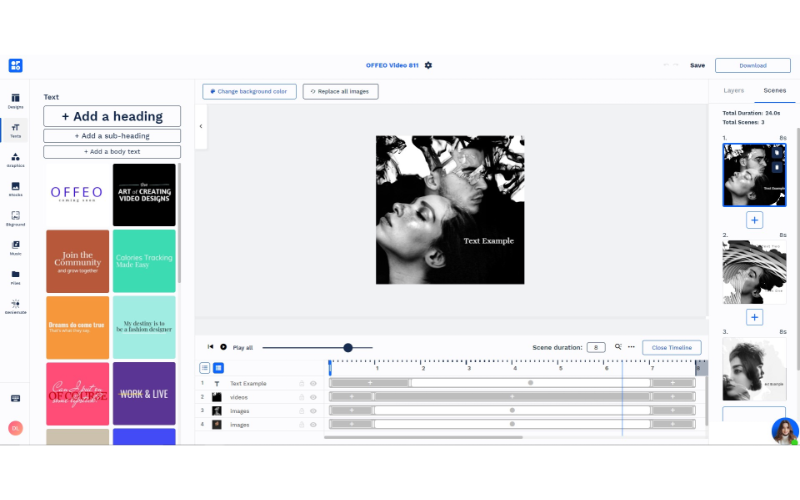The height and width of the screenshot is (500, 800).
Task: Delete scene 1 via trash icon
Action: point(777,167)
